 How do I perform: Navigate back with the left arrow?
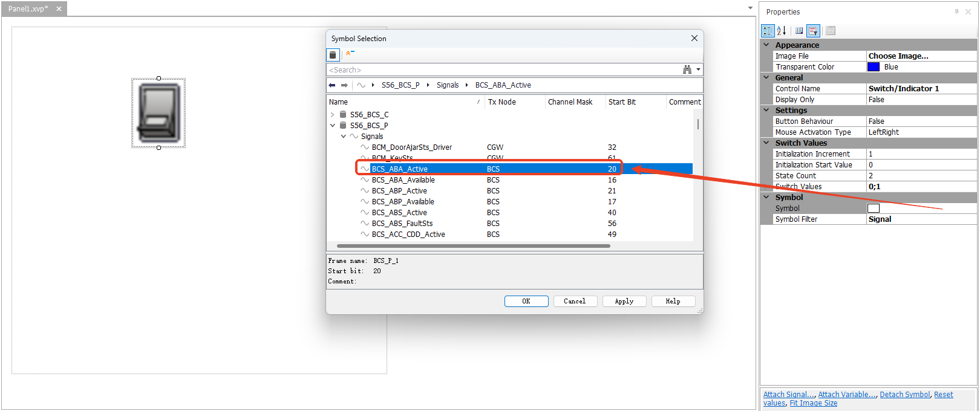pyautogui.click(x=332, y=85)
